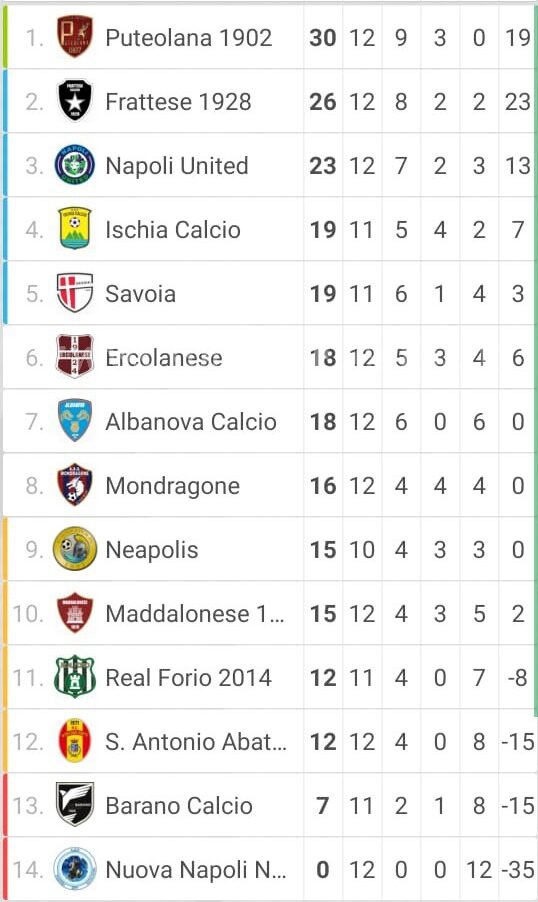
Task: Open the Real Forio 2014 green crest
Action: 75,676
